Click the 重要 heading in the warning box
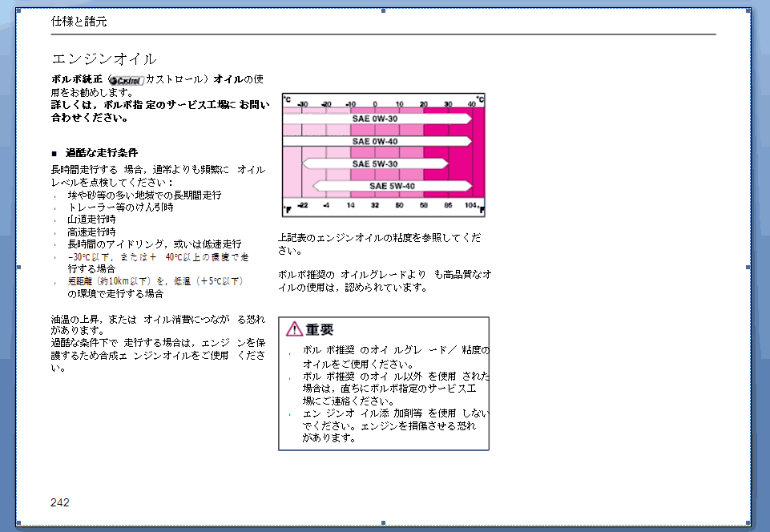770x532 pixels. click(319, 329)
